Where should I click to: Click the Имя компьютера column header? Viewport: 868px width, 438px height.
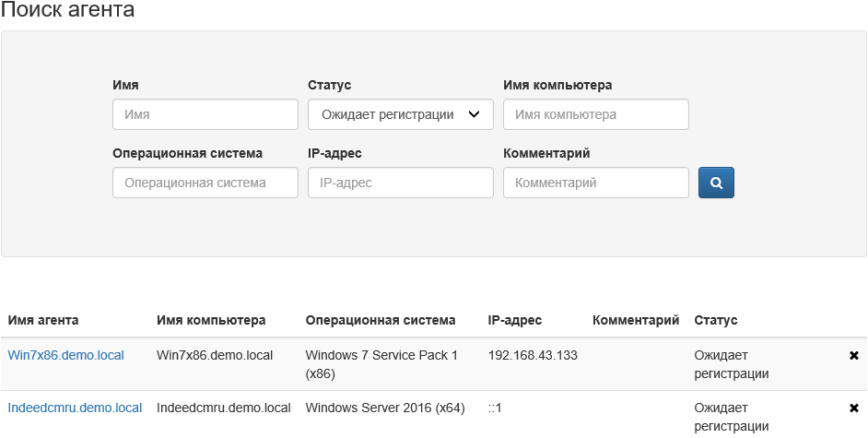tap(212, 320)
